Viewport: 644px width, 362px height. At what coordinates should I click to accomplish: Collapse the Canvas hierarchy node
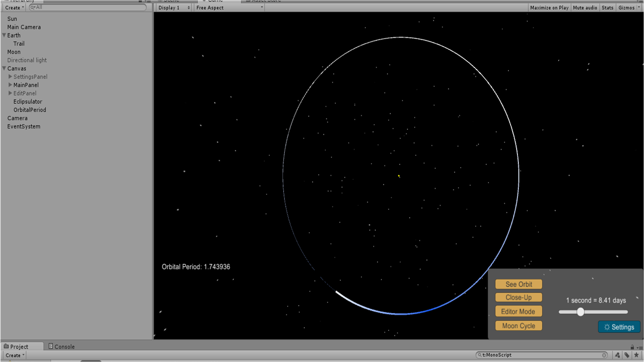click(x=4, y=68)
